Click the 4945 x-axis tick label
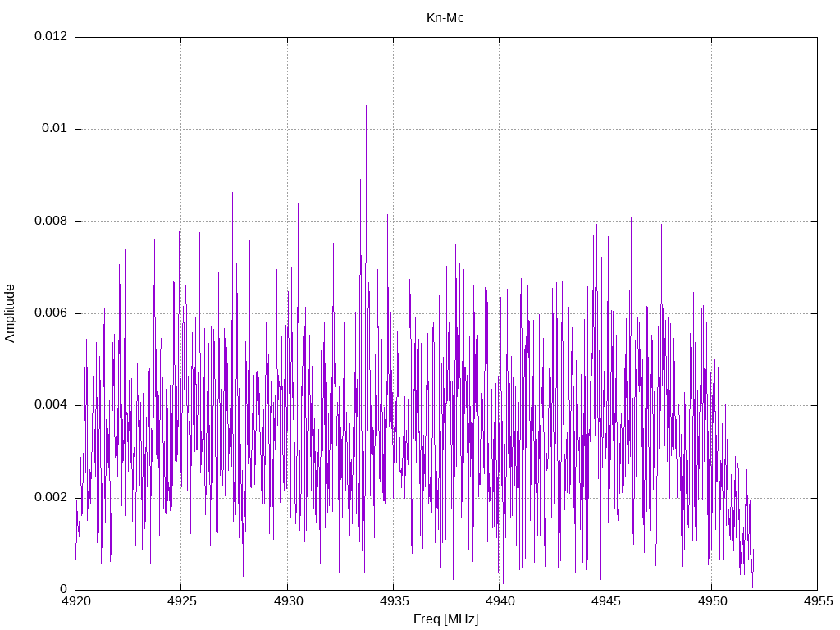This screenshot has height=630, width=840. (606, 601)
